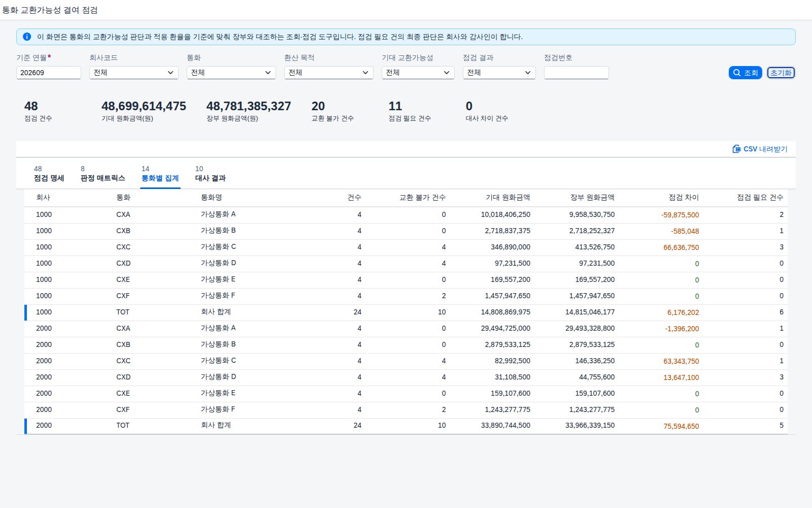Viewport: 812px width, 508px height.
Task: Click the 63,343,750 difference value
Action: pos(681,361)
